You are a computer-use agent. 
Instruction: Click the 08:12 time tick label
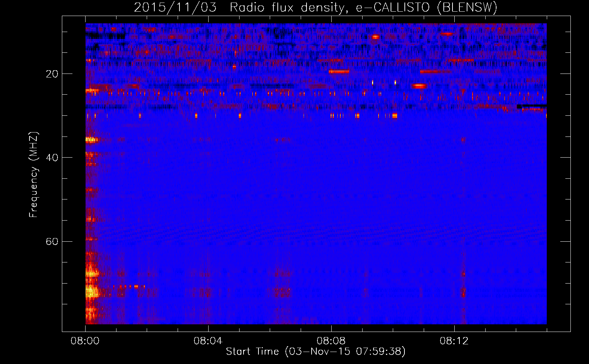(x=454, y=341)
